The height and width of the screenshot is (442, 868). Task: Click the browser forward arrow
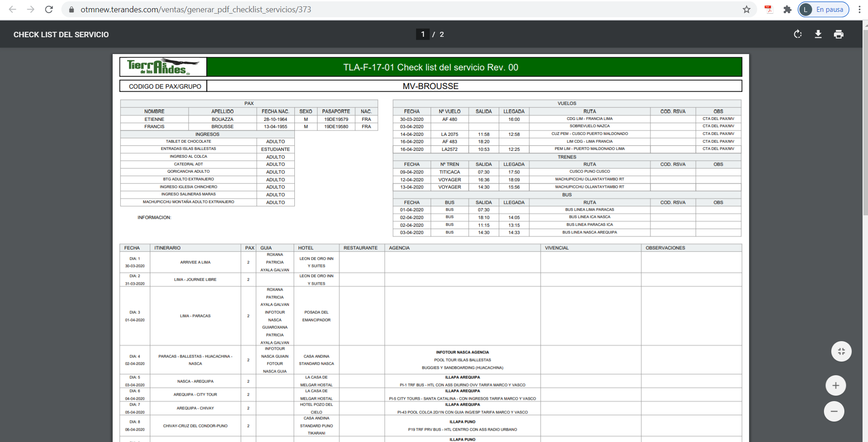tap(30, 10)
